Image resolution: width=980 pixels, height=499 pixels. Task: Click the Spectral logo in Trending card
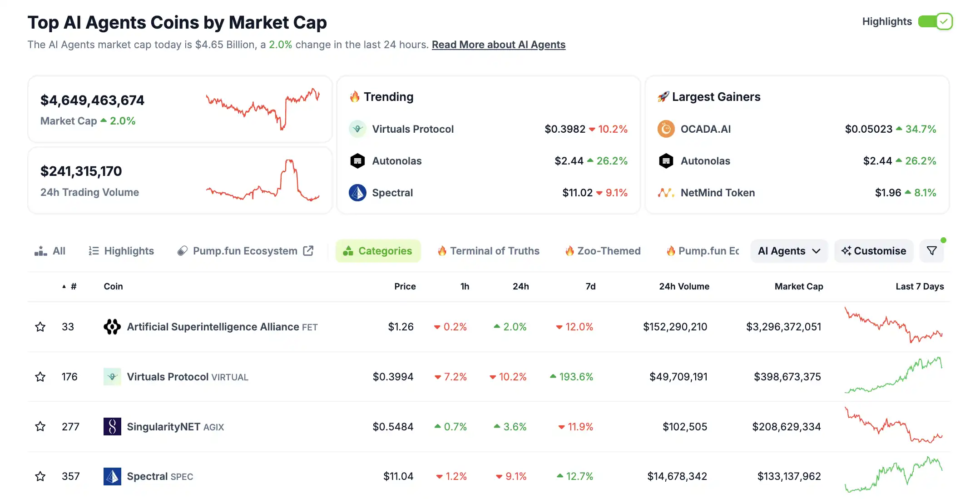[x=357, y=193]
